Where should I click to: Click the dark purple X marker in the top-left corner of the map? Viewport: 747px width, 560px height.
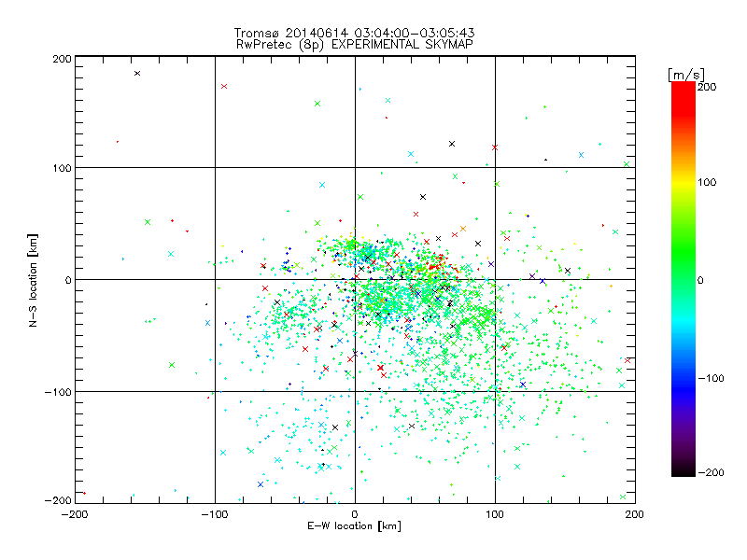(x=137, y=74)
